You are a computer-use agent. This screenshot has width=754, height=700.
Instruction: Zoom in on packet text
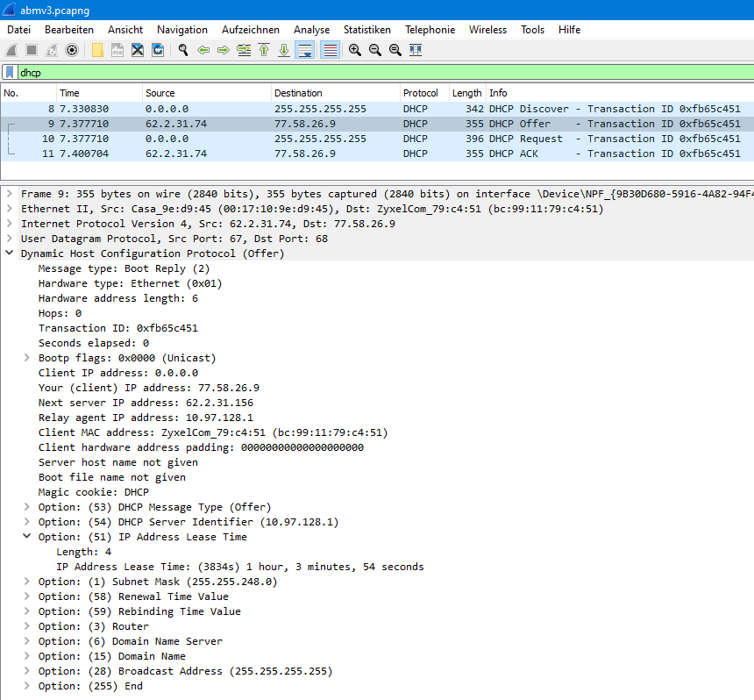(x=354, y=50)
